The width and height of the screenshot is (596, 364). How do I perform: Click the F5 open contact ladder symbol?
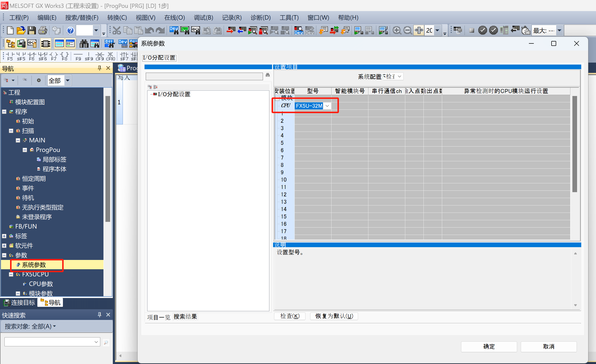point(10,56)
